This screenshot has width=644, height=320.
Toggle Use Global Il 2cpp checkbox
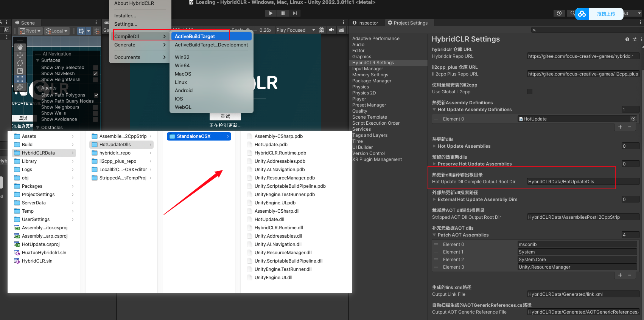[x=530, y=91]
